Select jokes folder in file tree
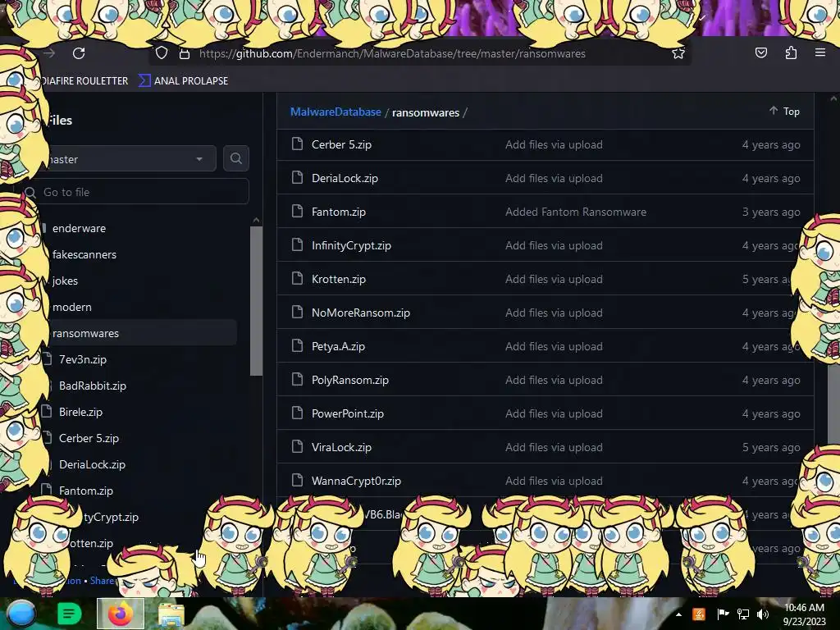This screenshot has width=840, height=630. click(65, 281)
